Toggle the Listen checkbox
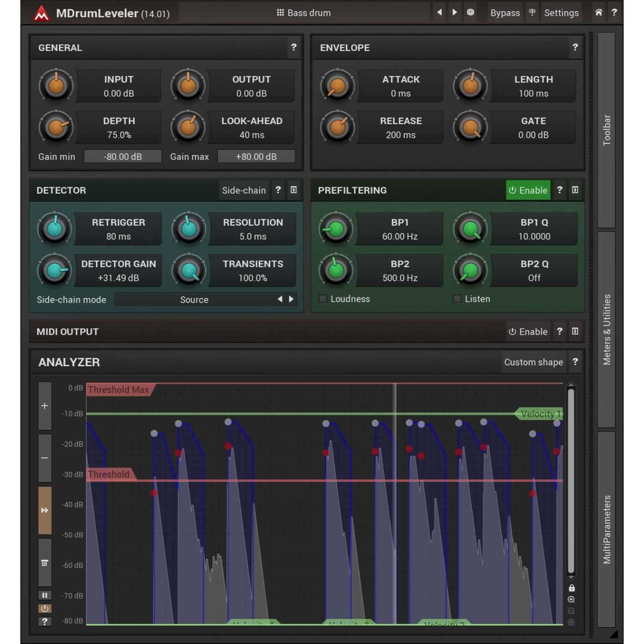The height and width of the screenshot is (644, 644). 457,299
